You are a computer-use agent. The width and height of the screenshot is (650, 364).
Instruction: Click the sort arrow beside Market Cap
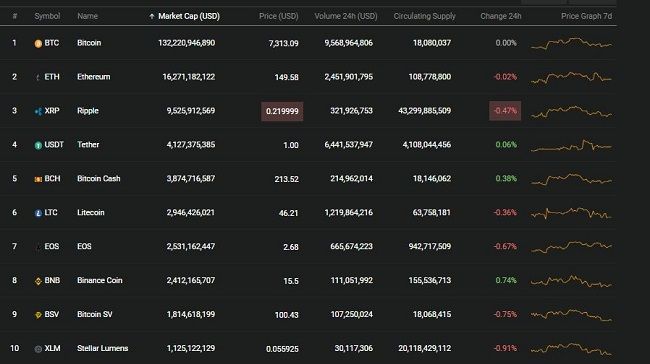[x=152, y=16]
